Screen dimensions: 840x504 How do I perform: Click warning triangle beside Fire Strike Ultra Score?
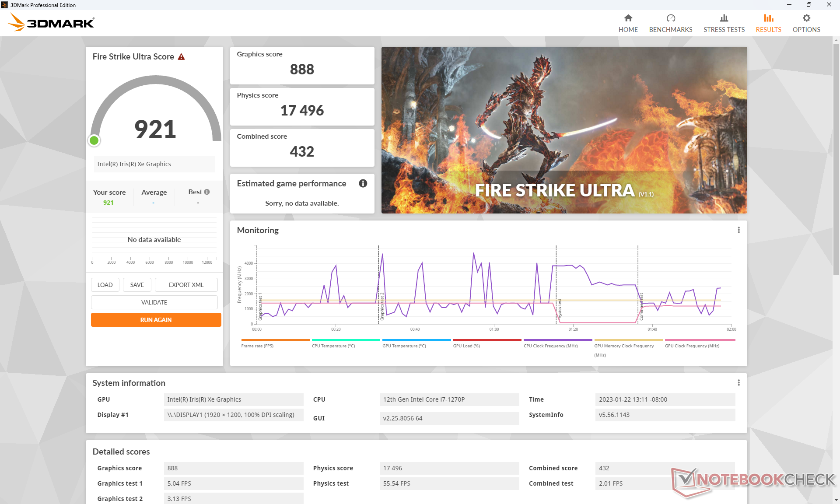181,57
